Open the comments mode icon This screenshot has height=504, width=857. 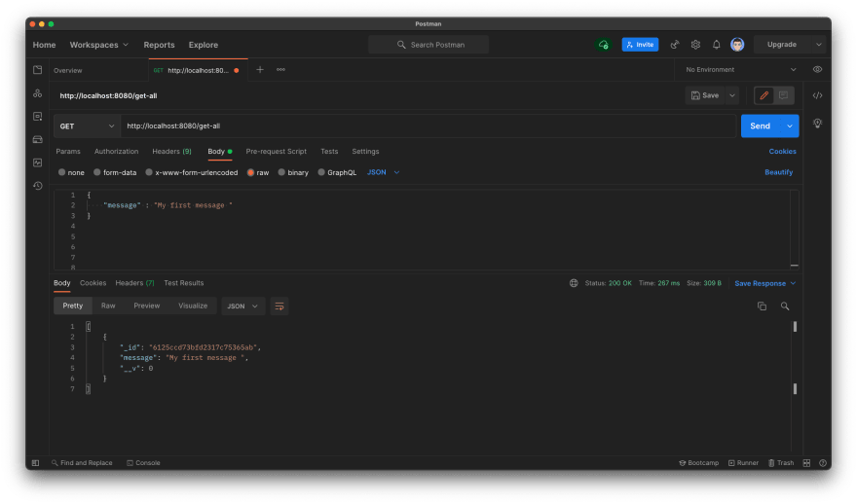783,95
